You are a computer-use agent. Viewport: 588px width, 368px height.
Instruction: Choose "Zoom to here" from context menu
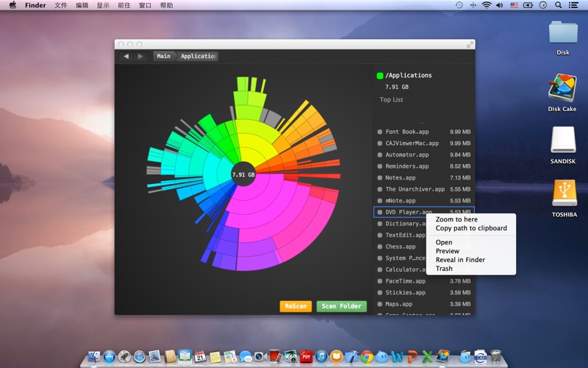(x=456, y=219)
